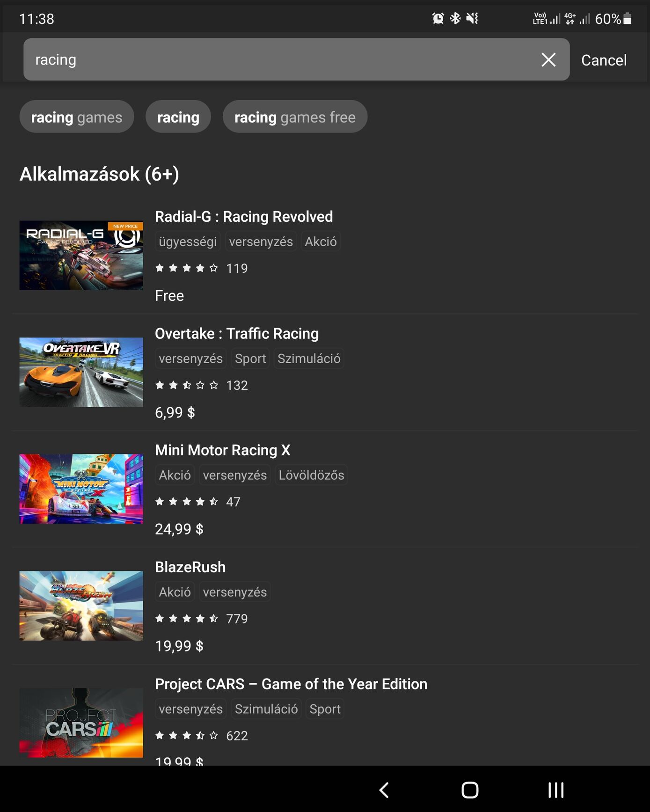This screenshot has height=812, width=650.
Task: Select versenyzés tag on Overtake
Action: [190, 358]
